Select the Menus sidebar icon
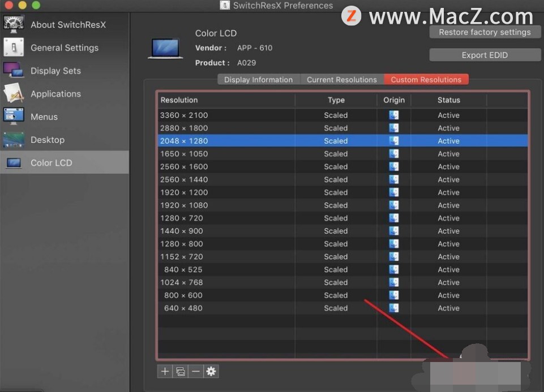The image size is (544, 392). tap(14, 117)
